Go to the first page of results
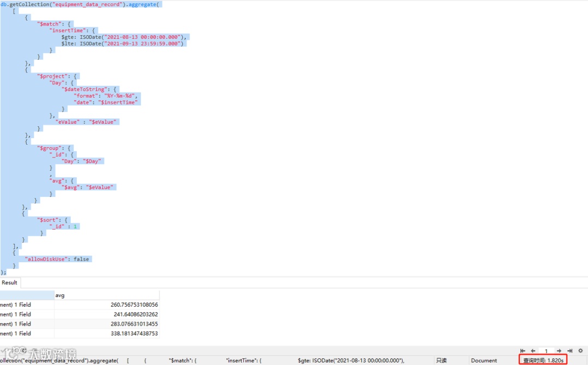This screenshot has height=365, width=588. tap(523, 351)
